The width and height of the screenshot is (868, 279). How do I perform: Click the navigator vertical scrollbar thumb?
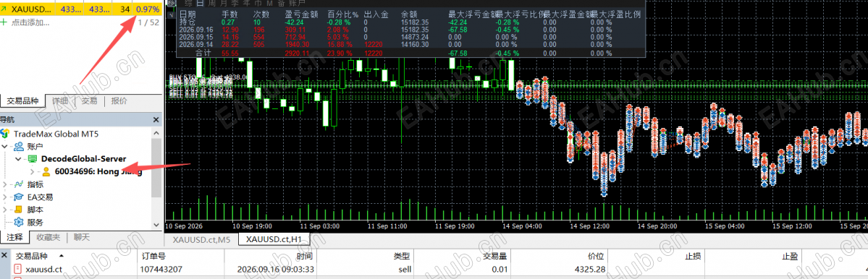tap(156, 168)
